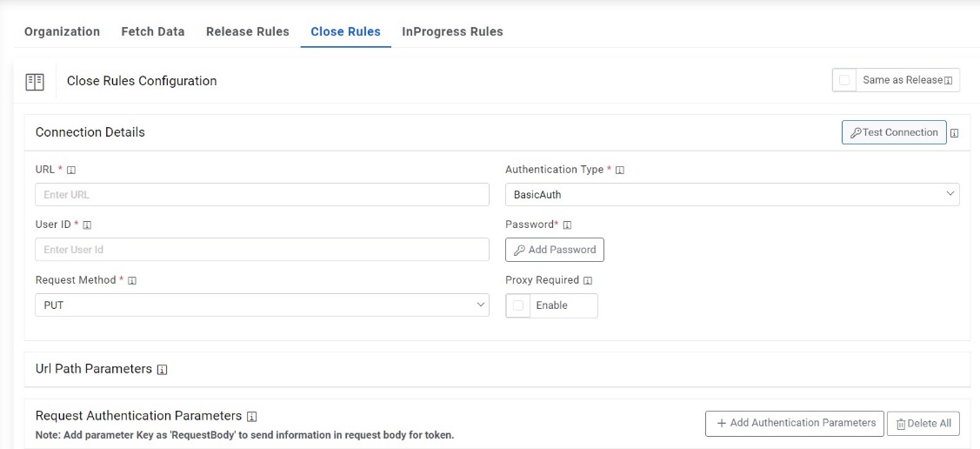Click info icon next to Url Path Parameters
This screenshot has width=980, height=449.
point(163,370)
